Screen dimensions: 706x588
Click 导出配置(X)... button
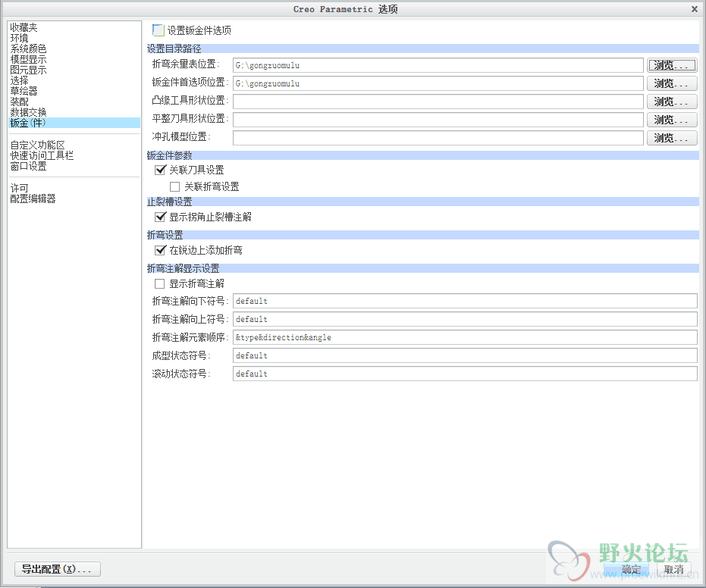58,569
